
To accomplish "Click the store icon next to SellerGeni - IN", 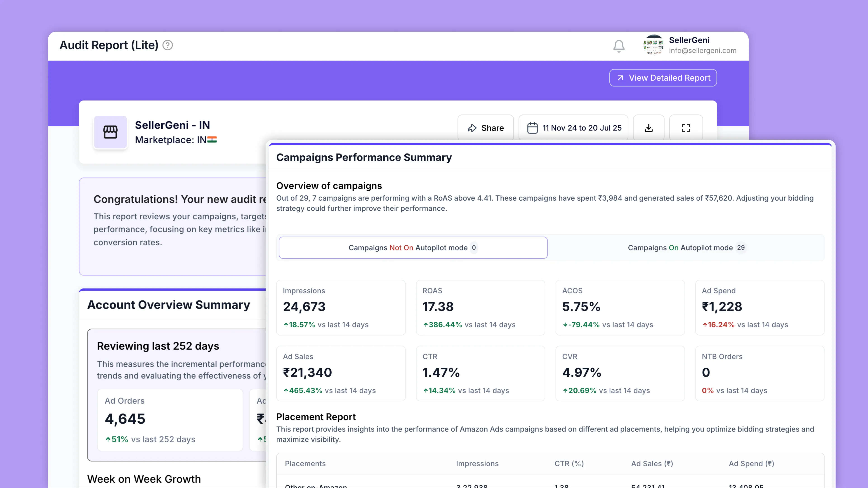I will click(x=111, y=132).
